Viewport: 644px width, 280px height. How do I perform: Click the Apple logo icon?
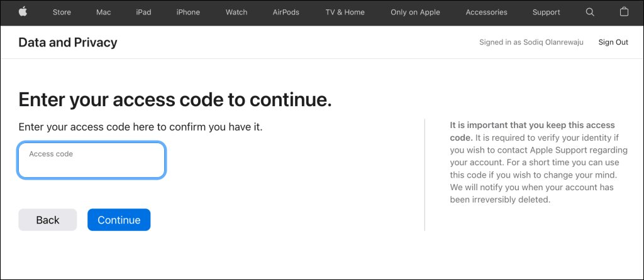(23, 12)
